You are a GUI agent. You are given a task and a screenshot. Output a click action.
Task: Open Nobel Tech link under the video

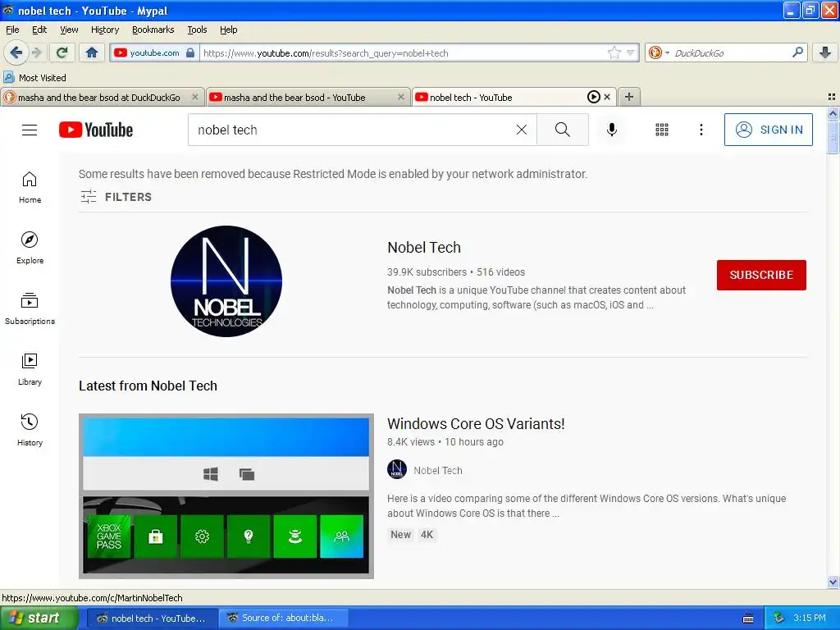coord(438,470)
